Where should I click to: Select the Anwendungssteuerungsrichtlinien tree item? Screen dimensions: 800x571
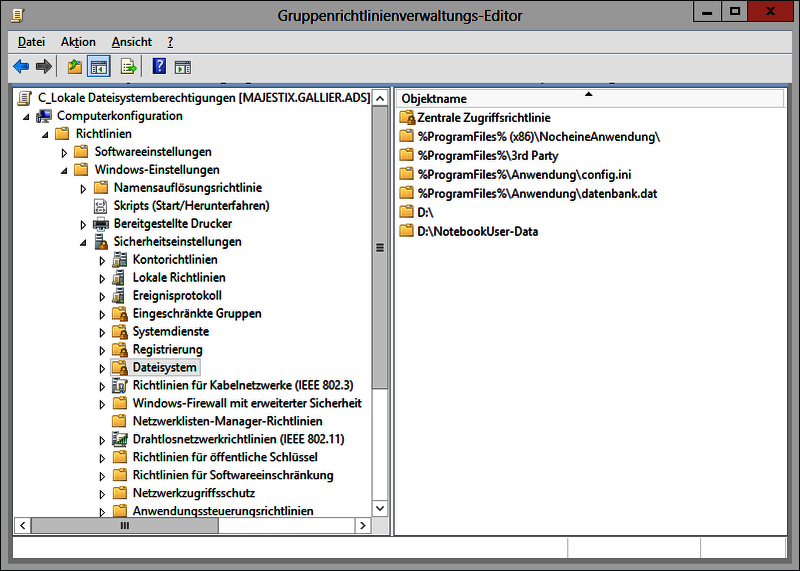pyautogui.click(x=223, y=511)
